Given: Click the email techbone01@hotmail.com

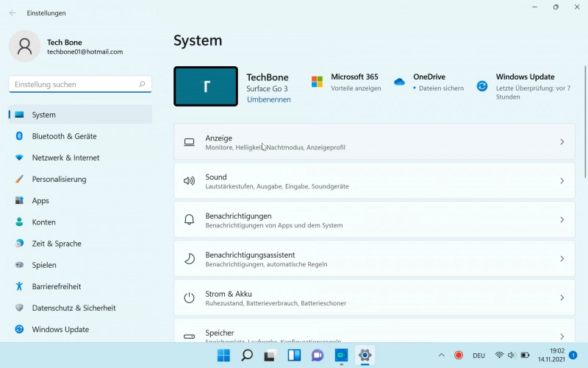Looking at the screenshot, I should [85, 52].
